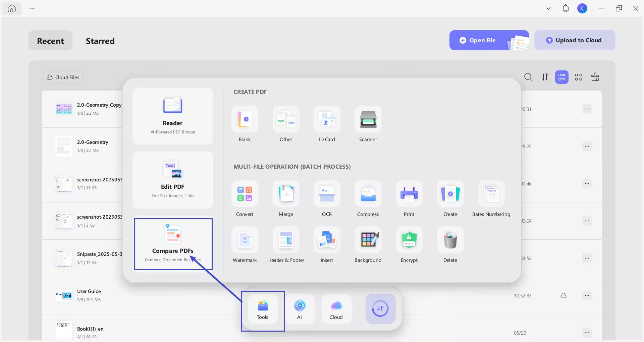Click the sort order icon
This screenshot has width=644, height=342.
(545, 77)
